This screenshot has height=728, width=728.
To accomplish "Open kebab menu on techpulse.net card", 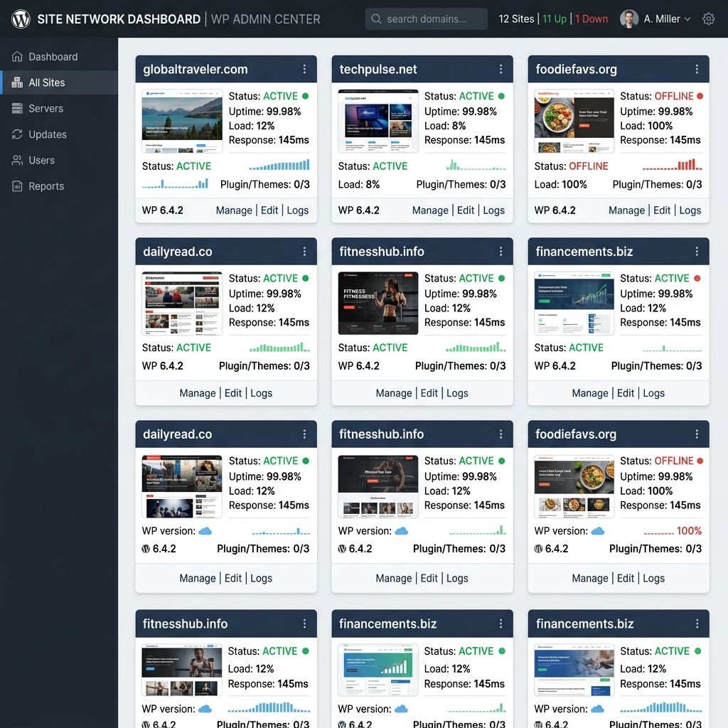I will 500,69.
